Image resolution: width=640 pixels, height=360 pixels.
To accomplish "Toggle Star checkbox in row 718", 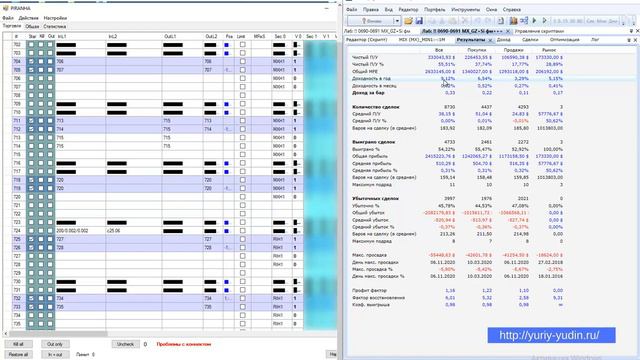I will click(31, 180).
